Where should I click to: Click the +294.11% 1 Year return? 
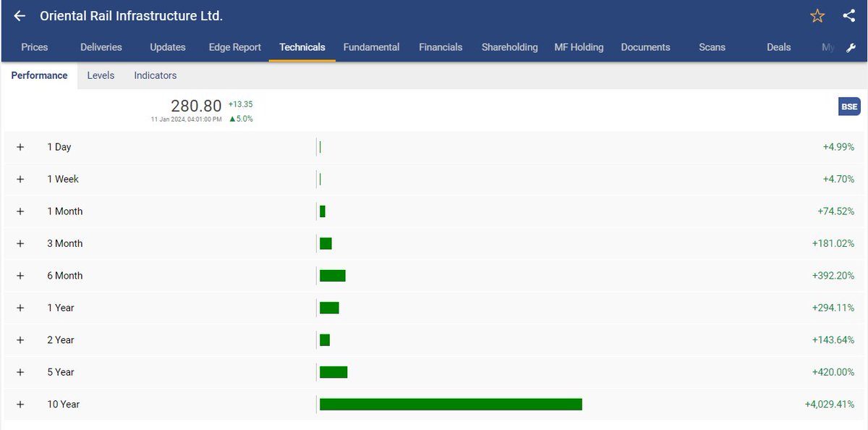coord(833,308)
